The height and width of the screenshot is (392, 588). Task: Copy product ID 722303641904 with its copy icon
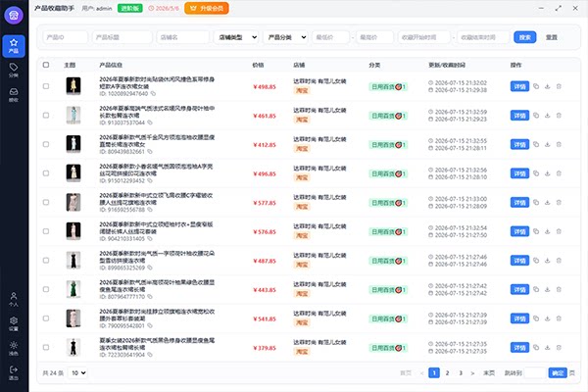pyautogui.click(x=150, y=355)
